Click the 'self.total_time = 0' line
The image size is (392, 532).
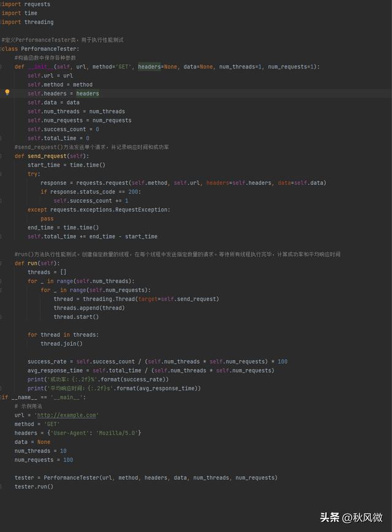pos(58,138)
